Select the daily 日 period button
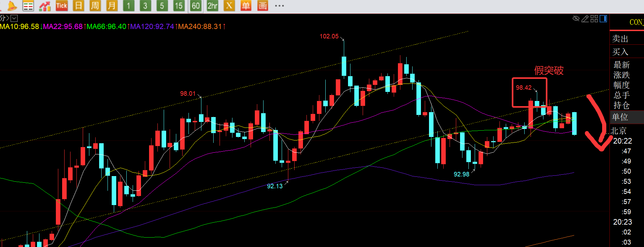 click(79, 6)
